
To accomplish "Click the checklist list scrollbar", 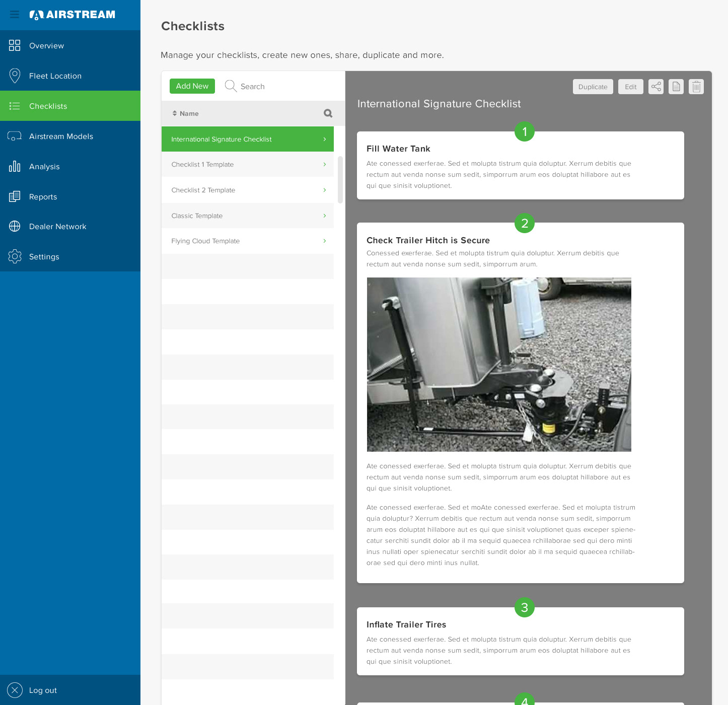I will pyautogui.click(x=340, y=179).
